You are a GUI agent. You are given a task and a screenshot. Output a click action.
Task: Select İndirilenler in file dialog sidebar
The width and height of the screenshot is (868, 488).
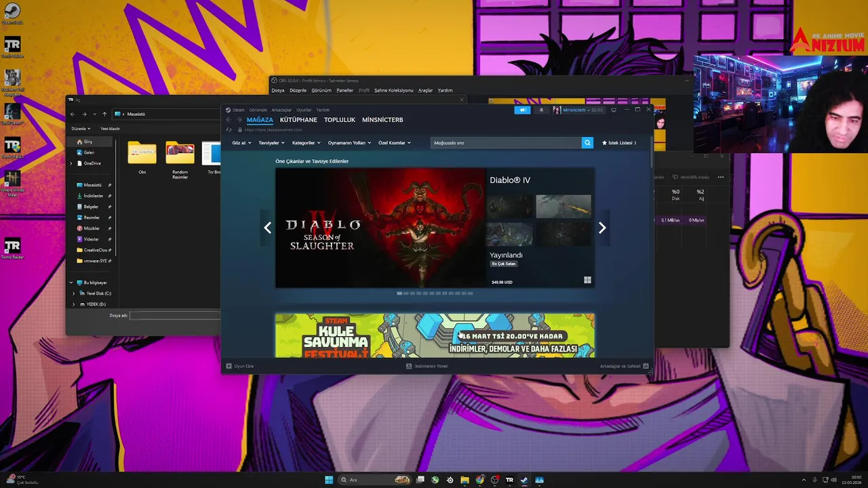click(94, 196)
